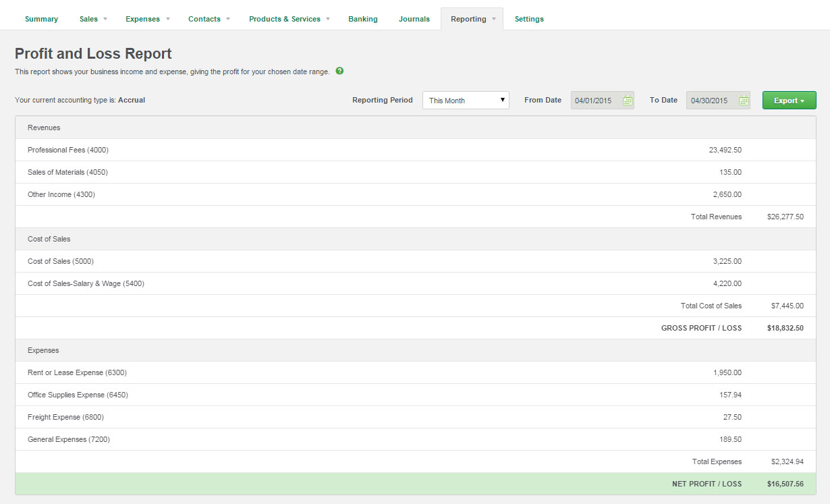Click the Export button
Image resolution: width=830 pixels, height=504 pixels.
785,100
